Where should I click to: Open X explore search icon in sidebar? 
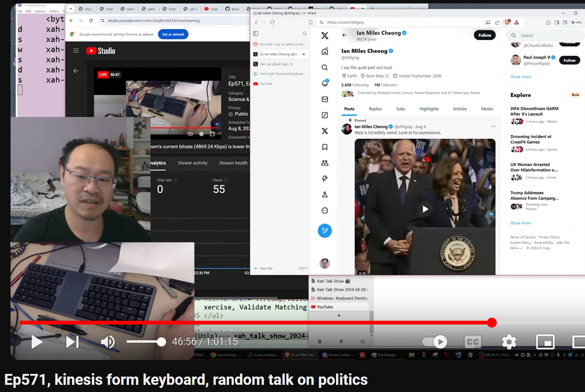click(x=325, y=67)
